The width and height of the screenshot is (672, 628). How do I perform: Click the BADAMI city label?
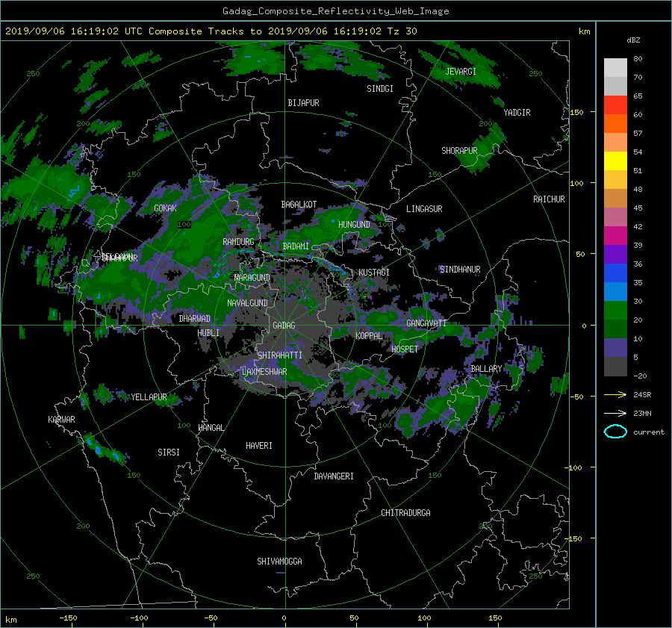point(296,246)
